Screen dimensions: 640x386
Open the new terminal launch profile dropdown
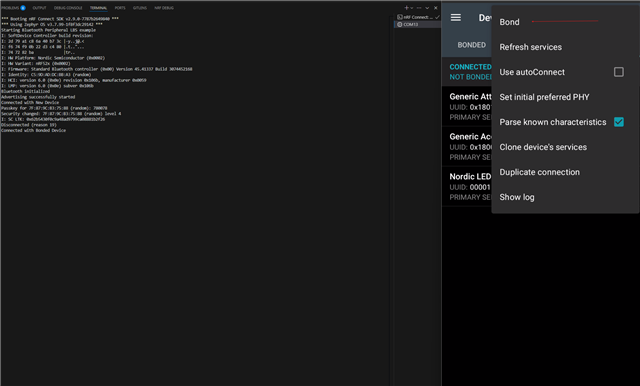pyautogui.click(x=411, y=8)
